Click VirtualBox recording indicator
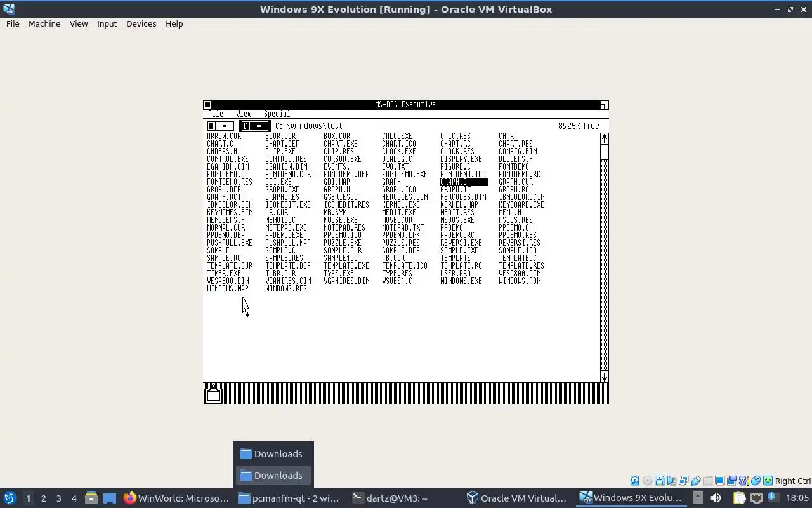The height and width of the screenshot is (508, 812). click(731, 481)
